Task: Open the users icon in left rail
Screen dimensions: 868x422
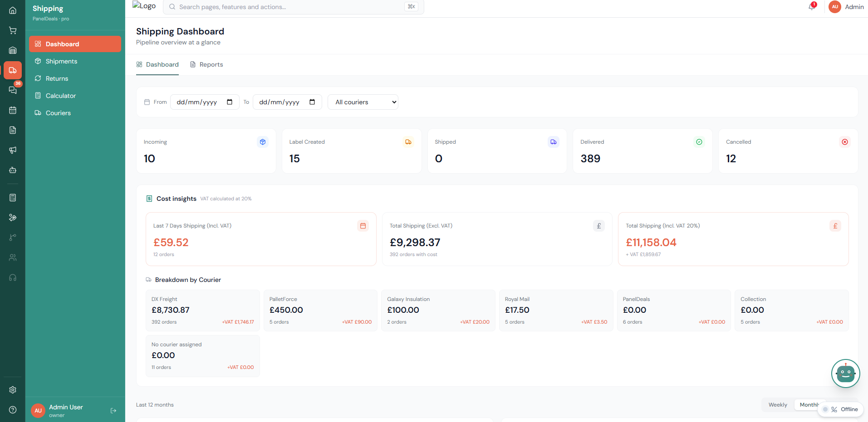Action: (13, 257)
